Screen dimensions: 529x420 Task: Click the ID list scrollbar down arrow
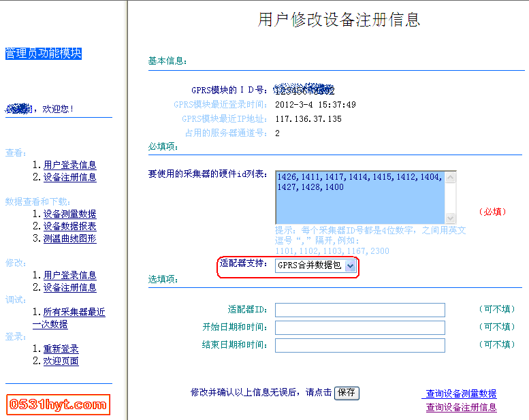[450, 218]
